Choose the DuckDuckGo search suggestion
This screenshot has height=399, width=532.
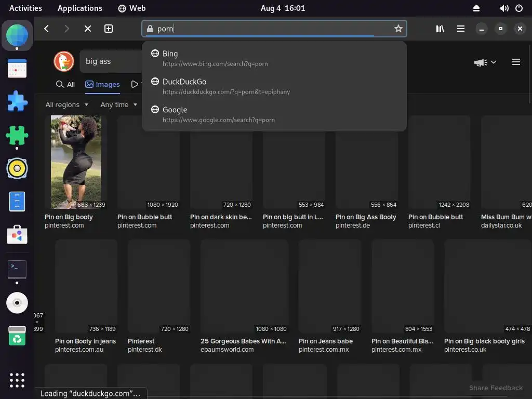(x=274, y=87)
